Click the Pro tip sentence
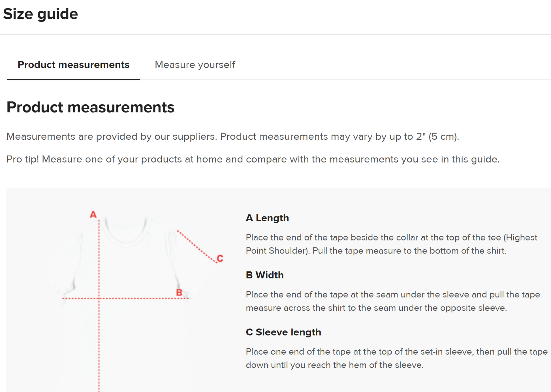The image size is (551, 392). tap(253, 159)
